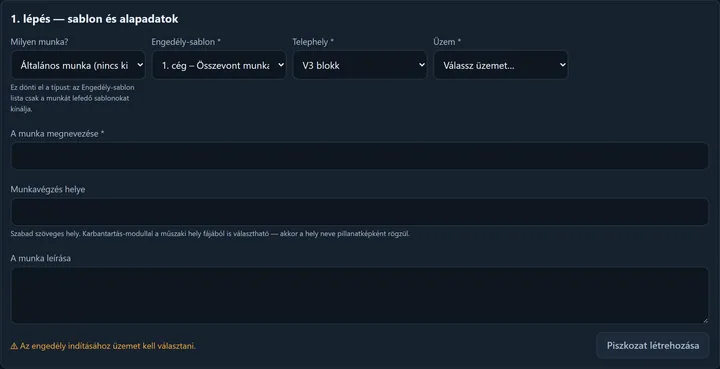Click the 'Telephely *' label
The width and height of the screenshot is (720, 369).
[313, 42]
